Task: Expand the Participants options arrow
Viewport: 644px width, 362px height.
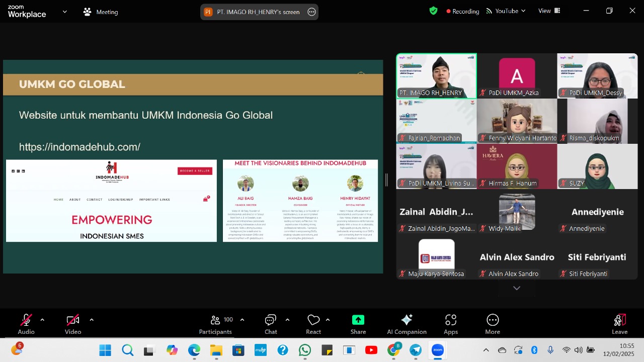Action: coord(242,320)
